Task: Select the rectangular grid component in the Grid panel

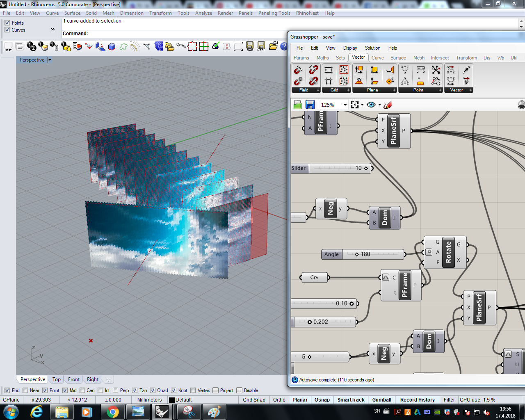Action: (329, 70)
